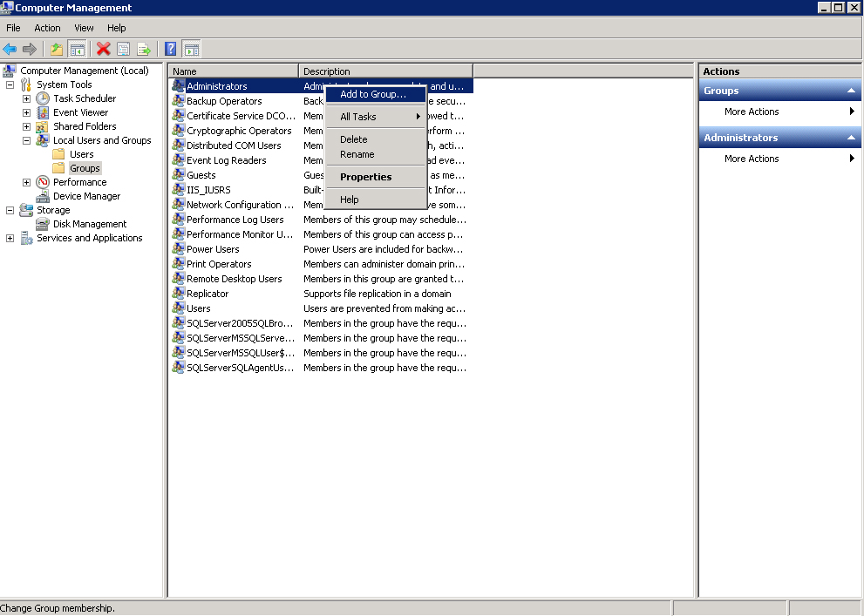The image size is (864, 616).
Task: Collapse the Local Users and Groups node
Action: [26, 140]
